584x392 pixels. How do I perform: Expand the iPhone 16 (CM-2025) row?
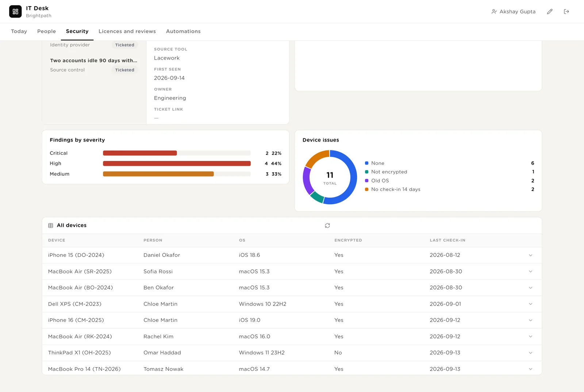(x=530, y=320)
